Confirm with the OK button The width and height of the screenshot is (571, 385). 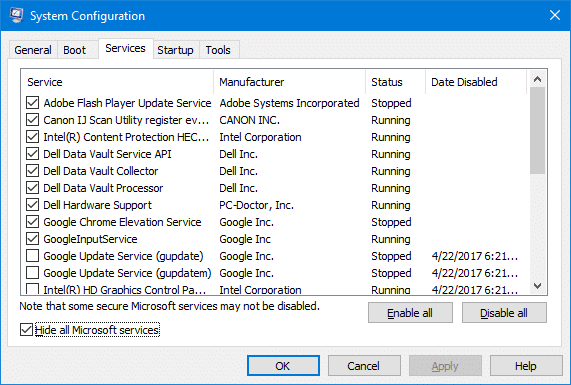[283, 366]
